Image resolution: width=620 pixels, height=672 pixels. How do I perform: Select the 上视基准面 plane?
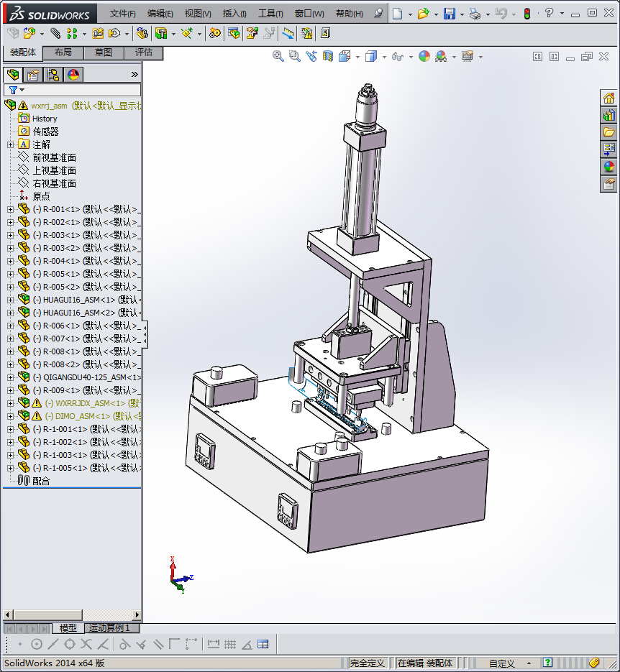click(54, 170)
